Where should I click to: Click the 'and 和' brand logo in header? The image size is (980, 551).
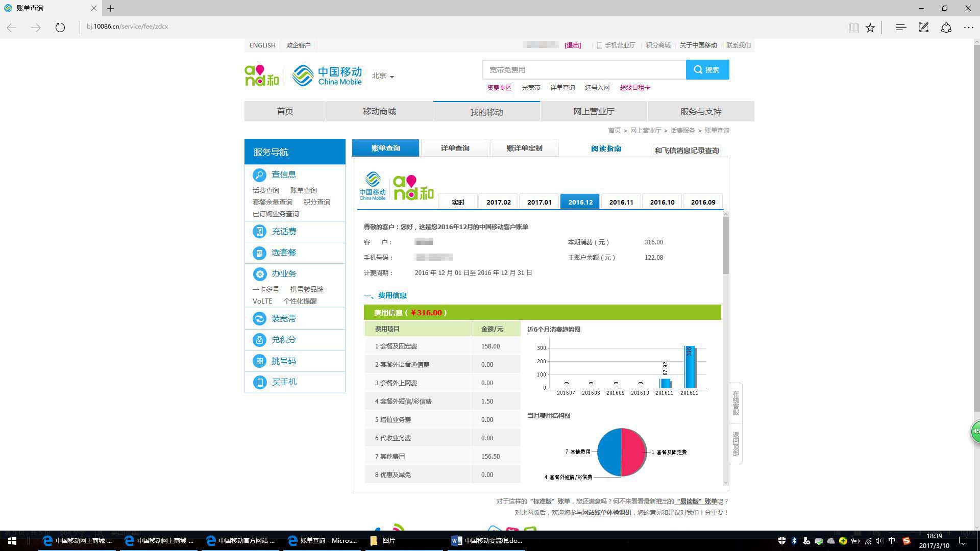click(262, 76)
